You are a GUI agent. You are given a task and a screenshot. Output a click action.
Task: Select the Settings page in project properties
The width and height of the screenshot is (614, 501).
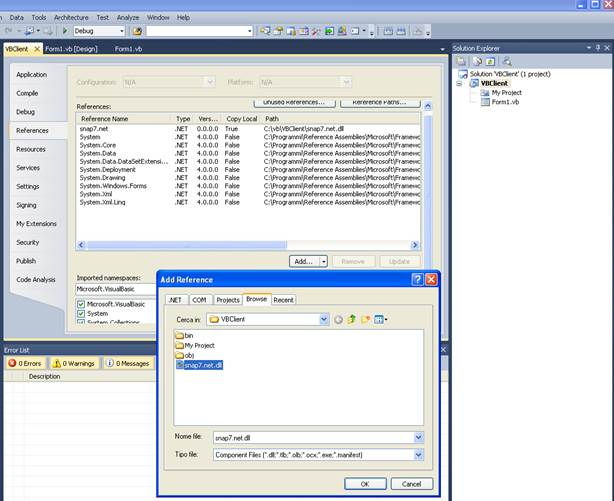(28, 186)
